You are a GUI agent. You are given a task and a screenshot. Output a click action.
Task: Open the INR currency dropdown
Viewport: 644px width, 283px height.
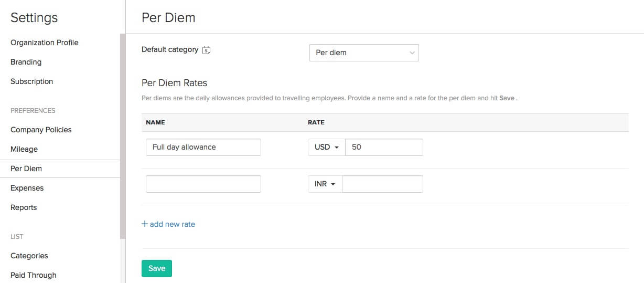pyautogui.click(x=325, y=184)
